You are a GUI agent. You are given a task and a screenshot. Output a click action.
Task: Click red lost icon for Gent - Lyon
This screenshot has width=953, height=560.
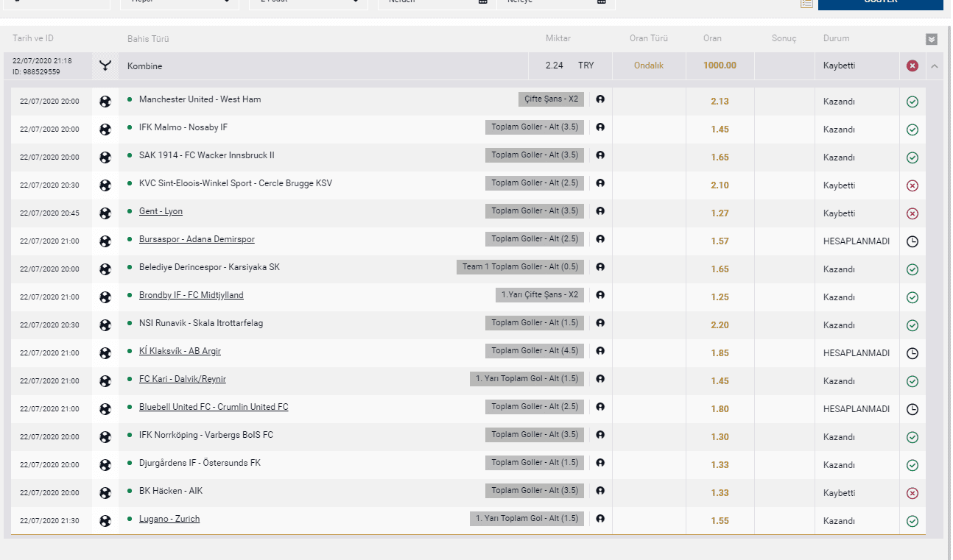912,213
